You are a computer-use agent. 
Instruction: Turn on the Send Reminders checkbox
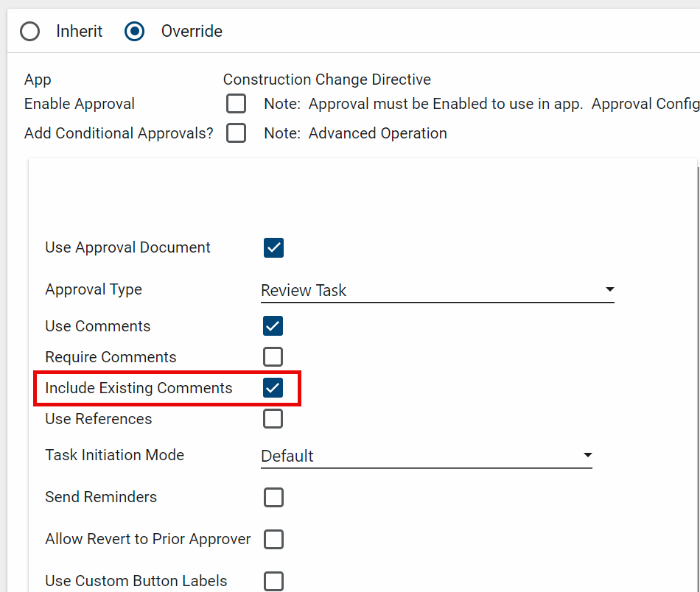click(273, 498)
